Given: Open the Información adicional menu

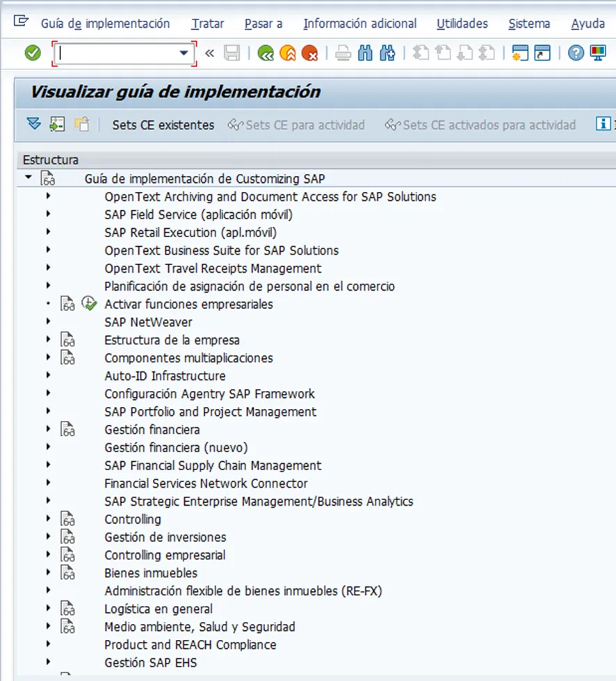Looking at the screenshot, I should coord(360,24).
